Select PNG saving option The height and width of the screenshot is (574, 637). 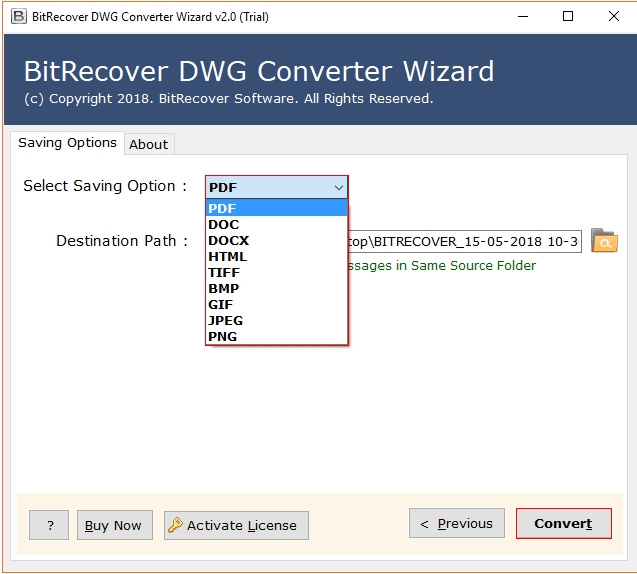pyautogui.click(x=277, y=336)
